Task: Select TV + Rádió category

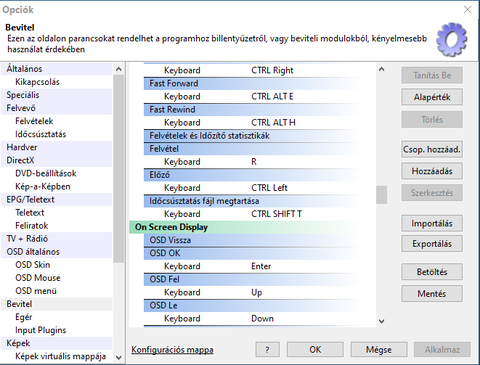Action: (57, 239)
